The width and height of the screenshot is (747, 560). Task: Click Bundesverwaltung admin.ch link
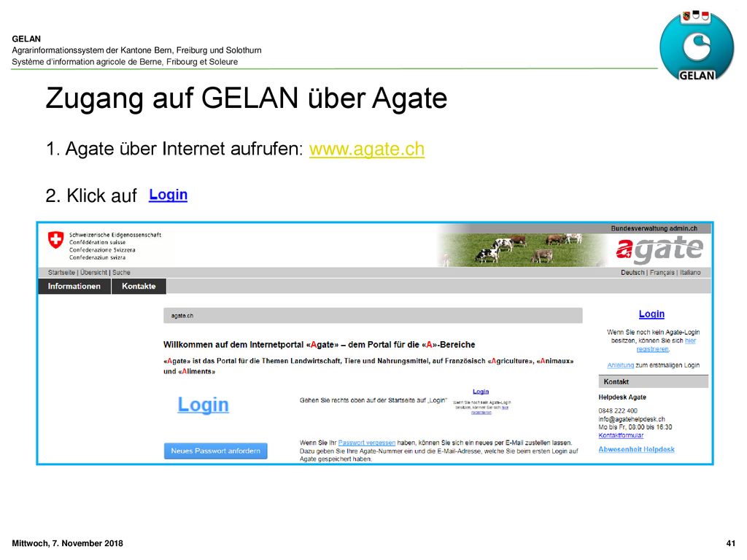coord(654,228)
